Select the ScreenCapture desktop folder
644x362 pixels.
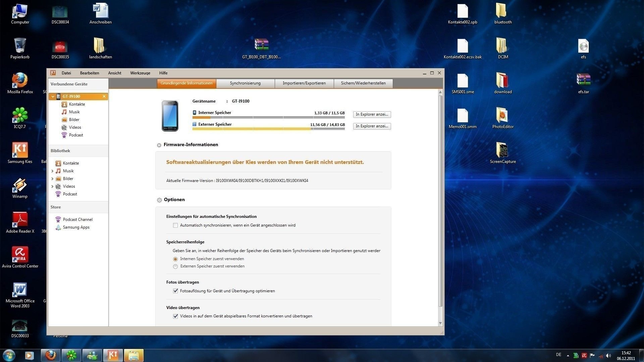[503, 153]
